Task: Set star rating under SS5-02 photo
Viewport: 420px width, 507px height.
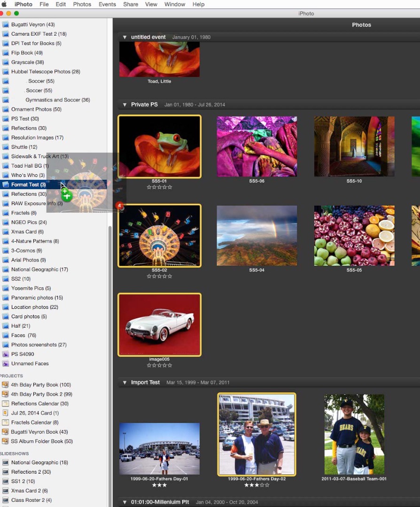Action: (159, 277)
